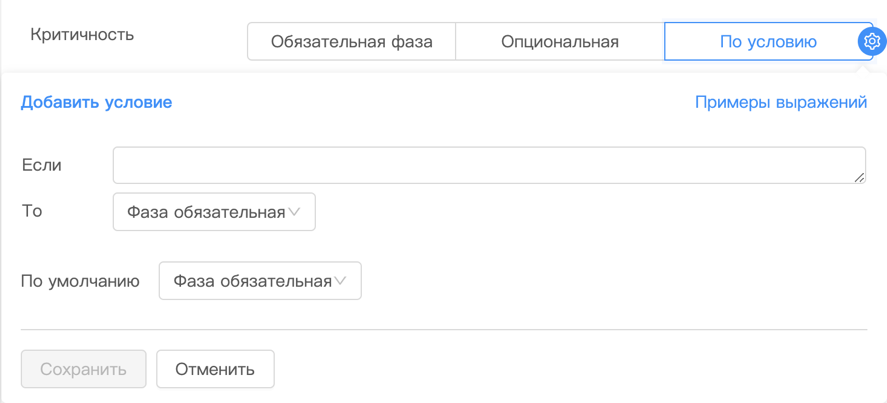The height and width of the screenshot is (403, 887).
Task: Click the Добавить условие link
Action: point(96,102)
